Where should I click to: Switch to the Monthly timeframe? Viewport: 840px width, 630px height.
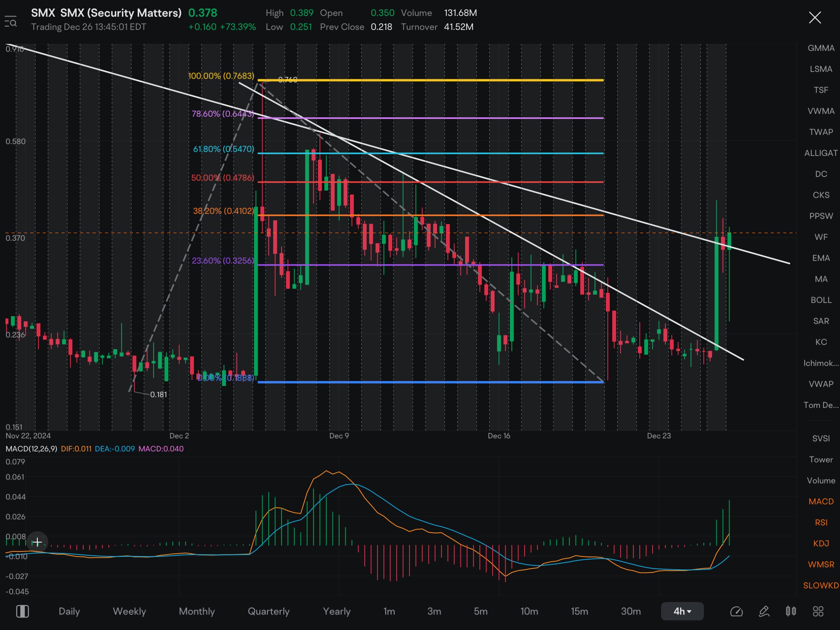197,611
